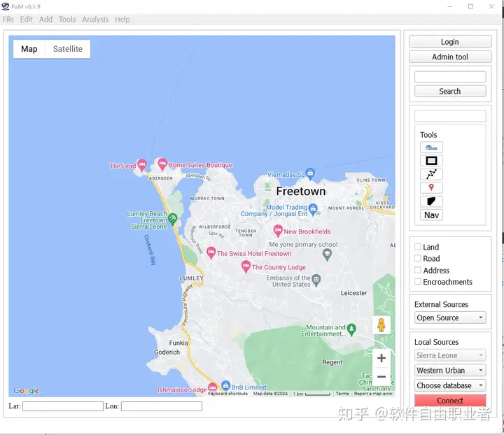Click the Goderich place label

point(167,352)
